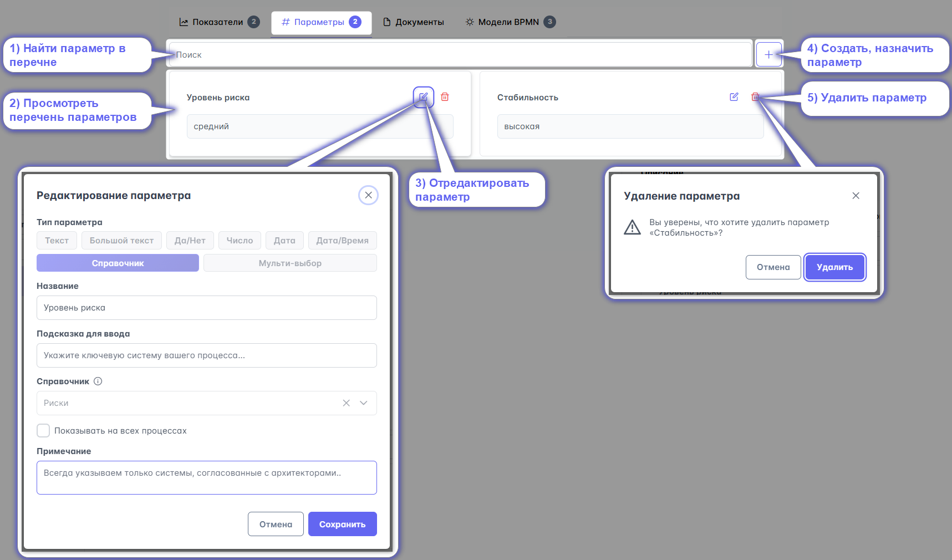Close the Удаление параметра dialog
This screenshot has height=560, width=952.
click(x=856, y=196)
